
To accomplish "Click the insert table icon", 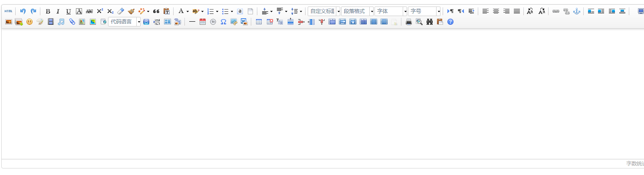I will (x=259, y=22).
